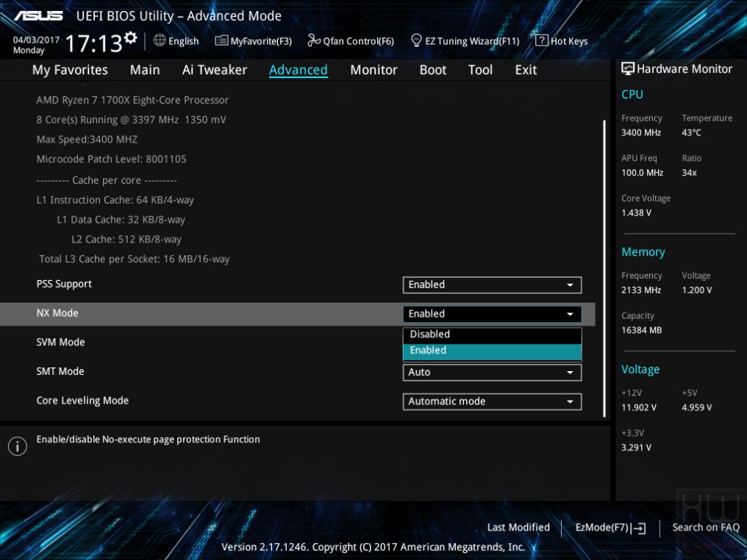This screenshot has height=560, width=747.
Task: Select the PSS Support row label
Action: tap(64, 284)
